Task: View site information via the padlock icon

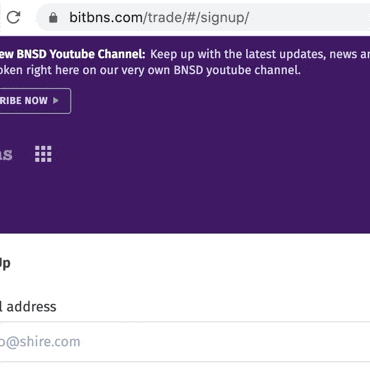Action: point(53,17)
